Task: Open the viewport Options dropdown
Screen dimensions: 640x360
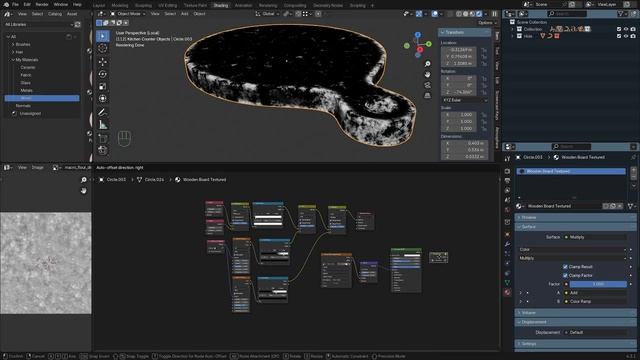Action: (x=487, y=23)
